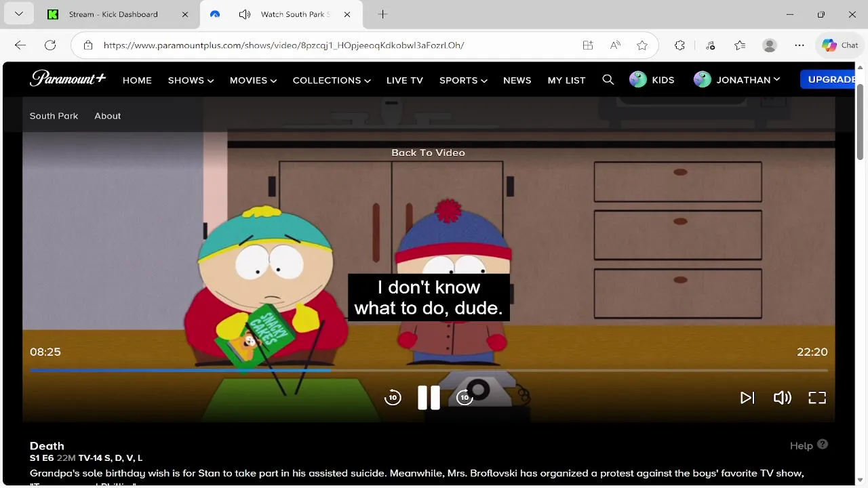Add page to favorites star
This screenshot has height=488, width=868.
coord(642,45)
